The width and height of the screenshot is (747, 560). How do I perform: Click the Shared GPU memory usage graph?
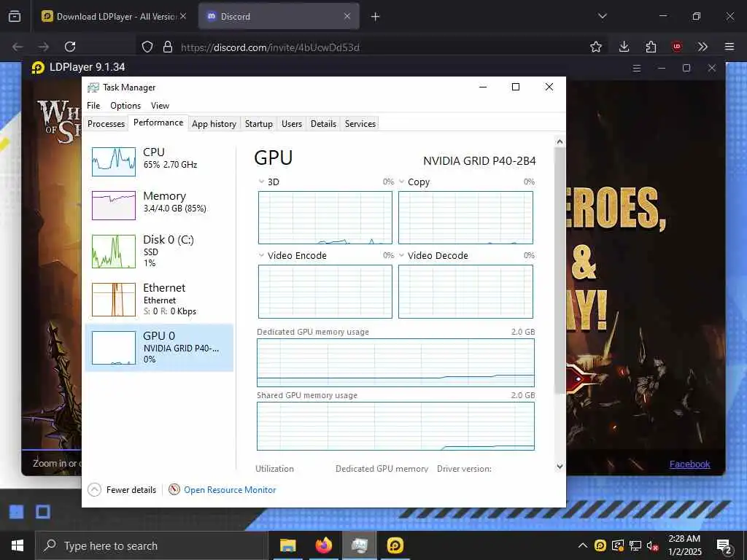(x=395, y=426)
